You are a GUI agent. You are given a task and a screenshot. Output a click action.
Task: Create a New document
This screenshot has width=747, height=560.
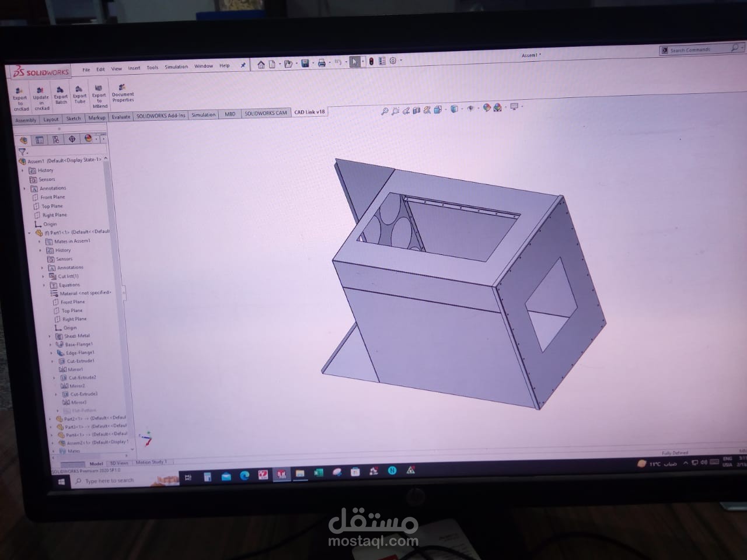pos(272,64)
